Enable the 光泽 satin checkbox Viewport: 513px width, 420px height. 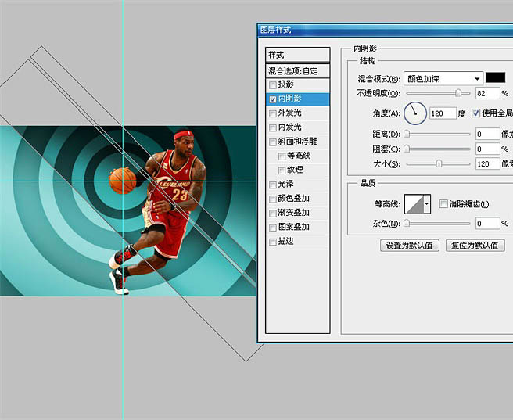(272, 185)
